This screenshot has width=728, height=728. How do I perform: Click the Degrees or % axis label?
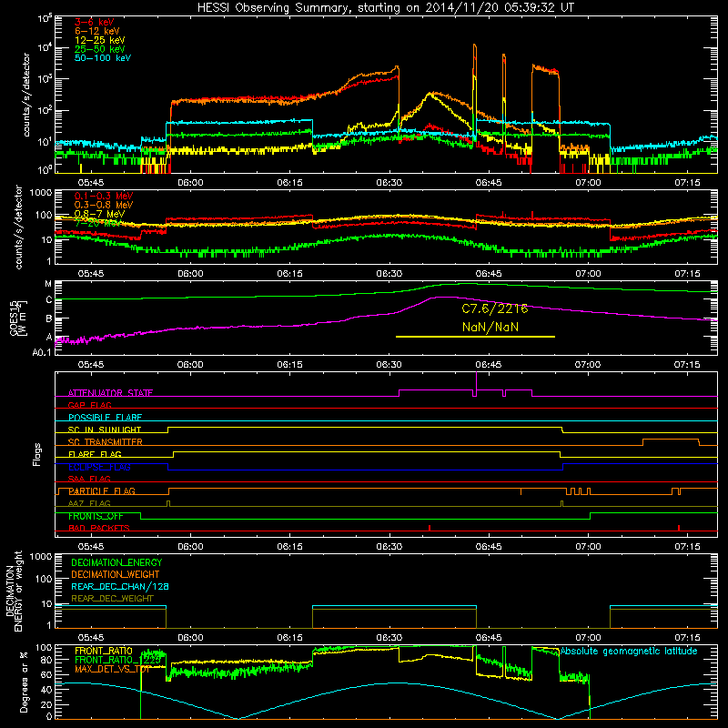tap(24, 682)
